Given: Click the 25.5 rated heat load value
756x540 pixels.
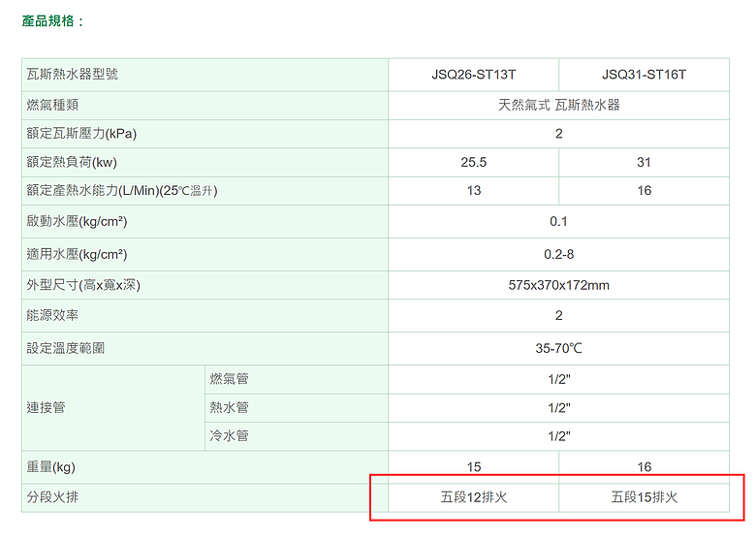Looking at the screenshot, I should pos(473,162).
